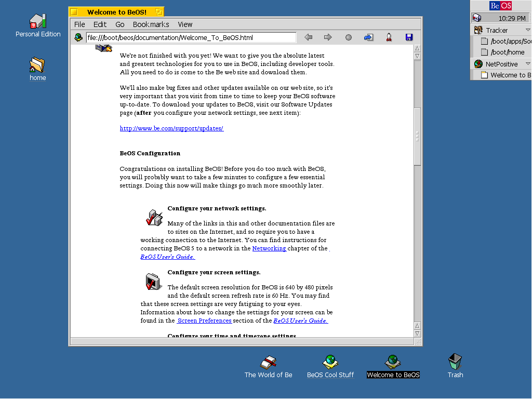Open the Trash icon
532x399 pixels.
(x=455, y=362)
